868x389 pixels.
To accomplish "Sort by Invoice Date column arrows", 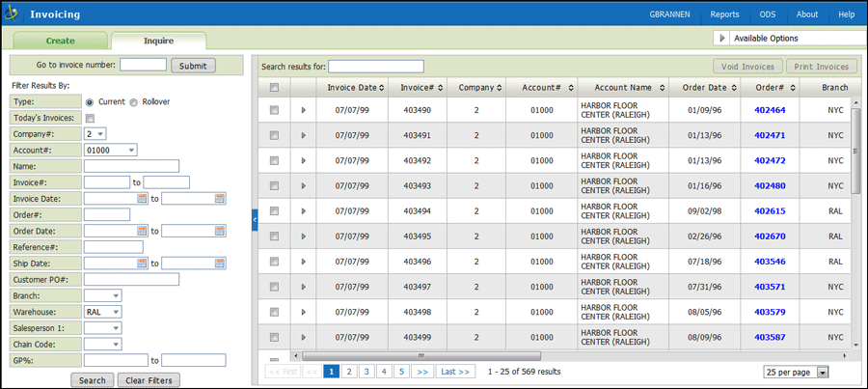I will (382, 88).
